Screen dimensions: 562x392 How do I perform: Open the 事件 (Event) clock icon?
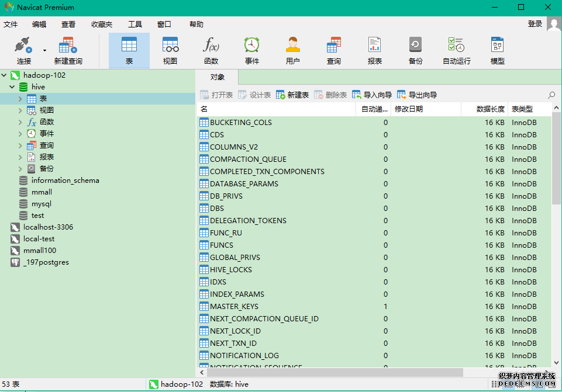pos(252,46)
